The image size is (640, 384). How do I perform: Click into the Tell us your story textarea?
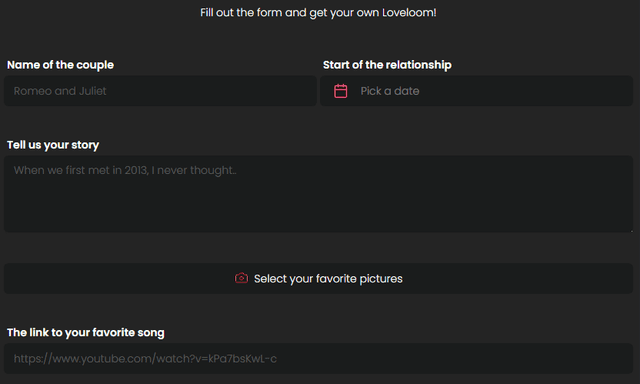[318, 194]
